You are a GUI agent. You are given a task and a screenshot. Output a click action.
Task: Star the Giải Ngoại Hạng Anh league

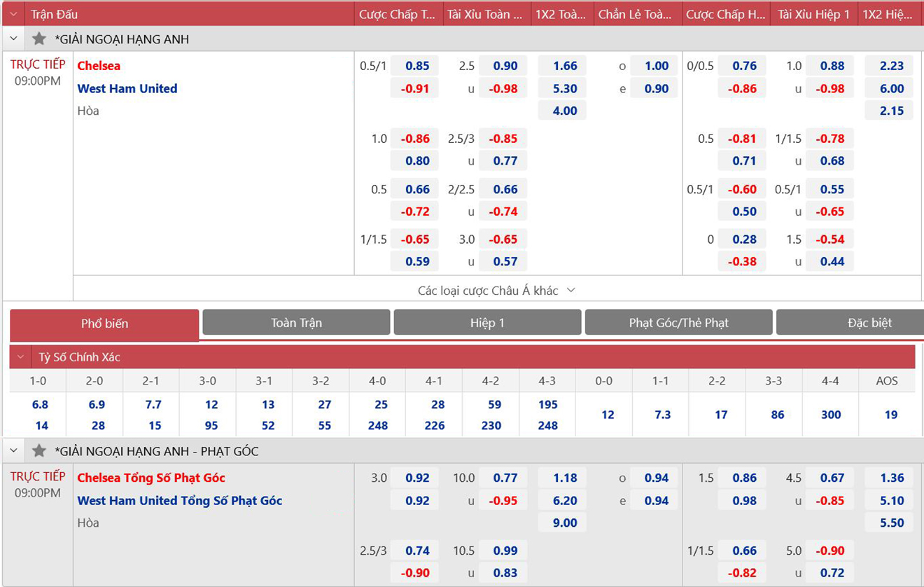click(x=39, y=39)
